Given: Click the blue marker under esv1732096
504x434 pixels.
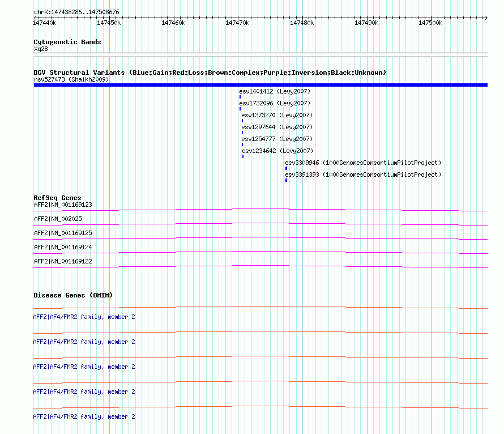Looking at the screenshot, I should coord(240,109).
